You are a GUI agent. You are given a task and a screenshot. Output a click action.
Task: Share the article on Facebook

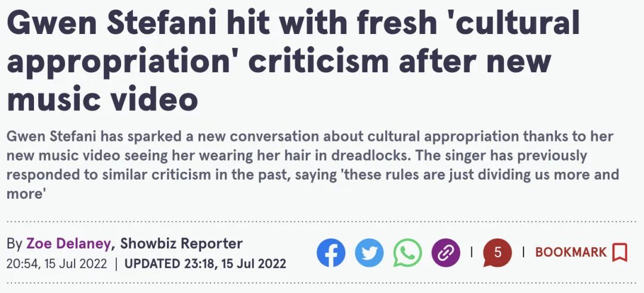pyautogui.click(x=330, y=252)
